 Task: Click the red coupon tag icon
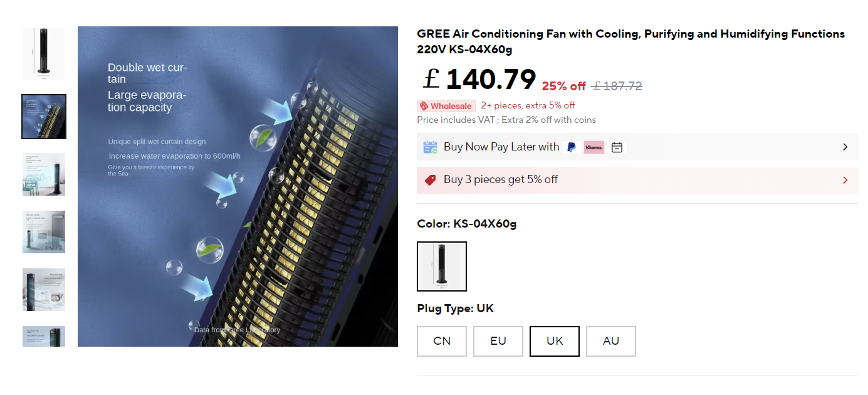point(430,180)
